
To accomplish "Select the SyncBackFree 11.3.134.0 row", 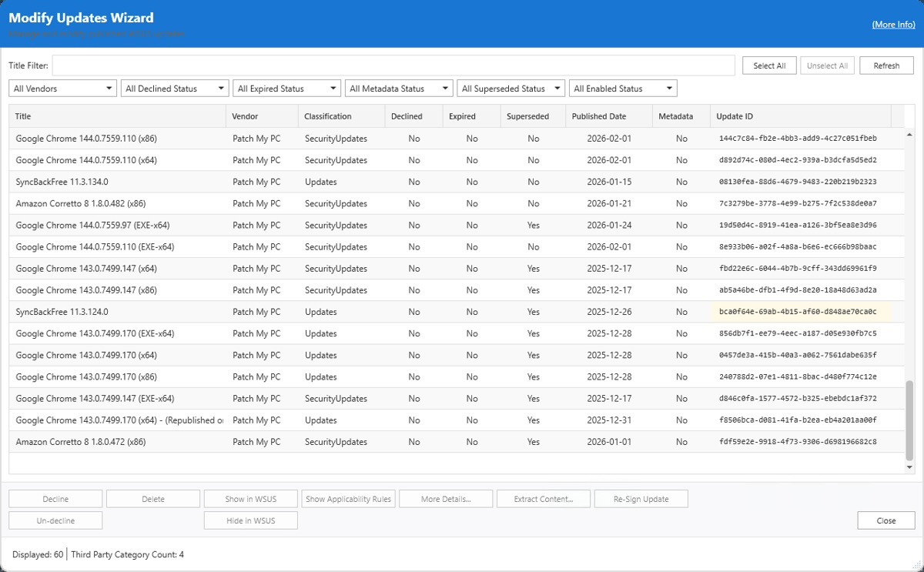I will 457,182.
